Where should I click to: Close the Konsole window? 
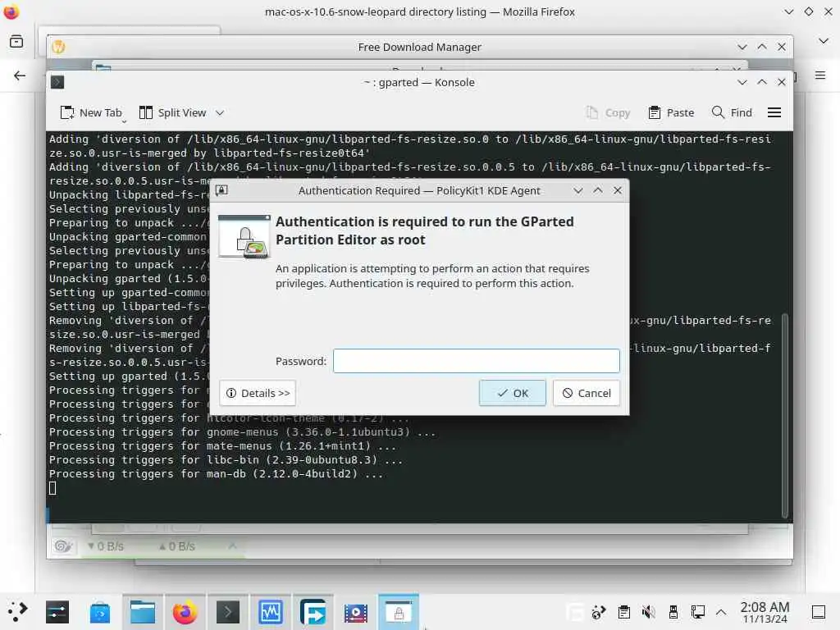[x=782, y=82]
